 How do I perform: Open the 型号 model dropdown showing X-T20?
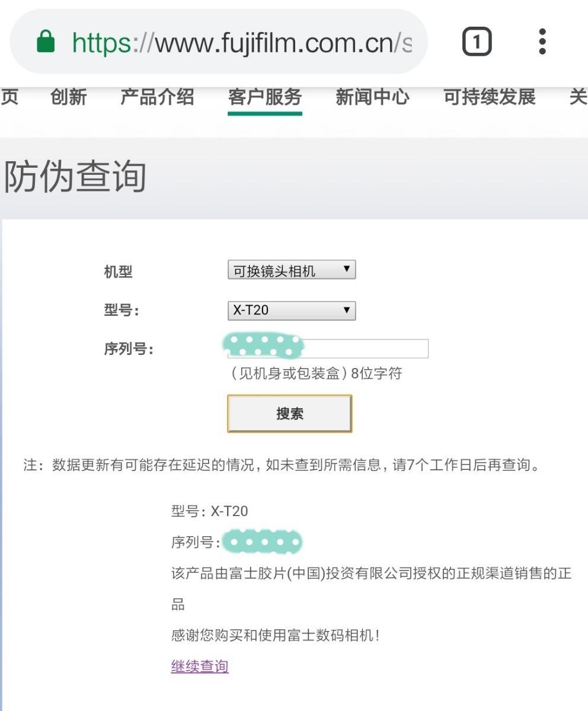click(290, 310)
